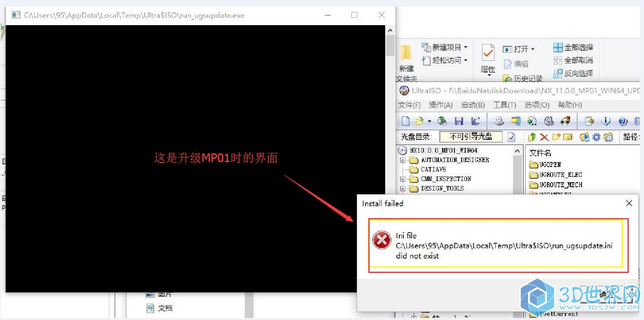Open the 启动(B) menu in UltraISO
The image size is (644, 320).
(473, 105)
